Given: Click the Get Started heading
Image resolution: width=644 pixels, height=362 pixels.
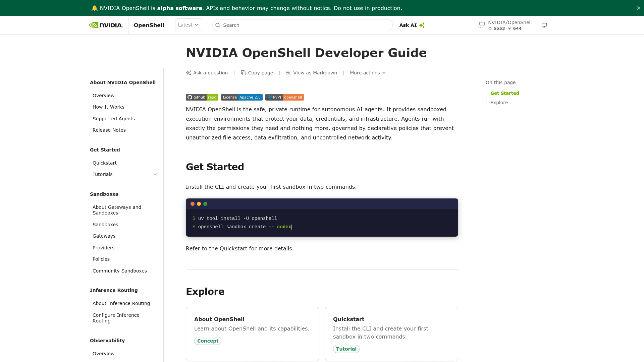Looking at the screenshot, I should [x=215, y=167].
